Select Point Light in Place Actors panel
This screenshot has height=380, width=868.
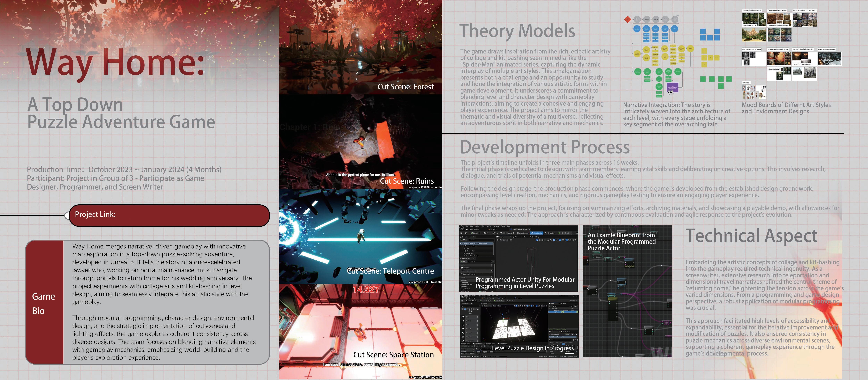tap(469, 329)
